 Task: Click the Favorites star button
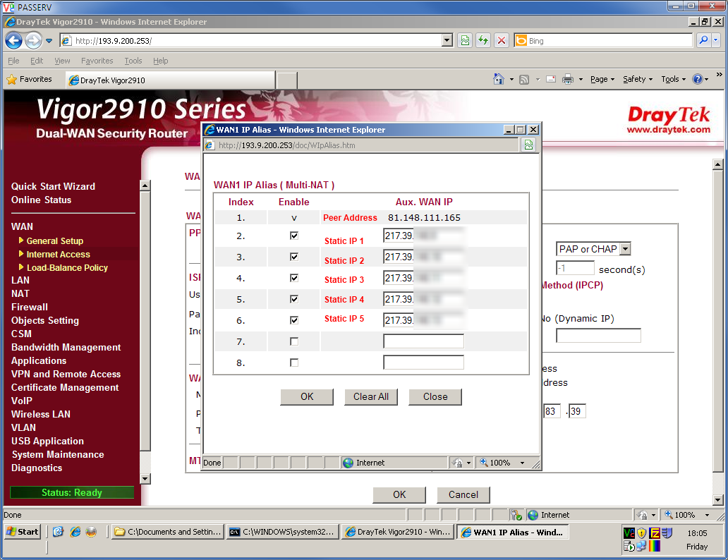click(x=29, y=80)
